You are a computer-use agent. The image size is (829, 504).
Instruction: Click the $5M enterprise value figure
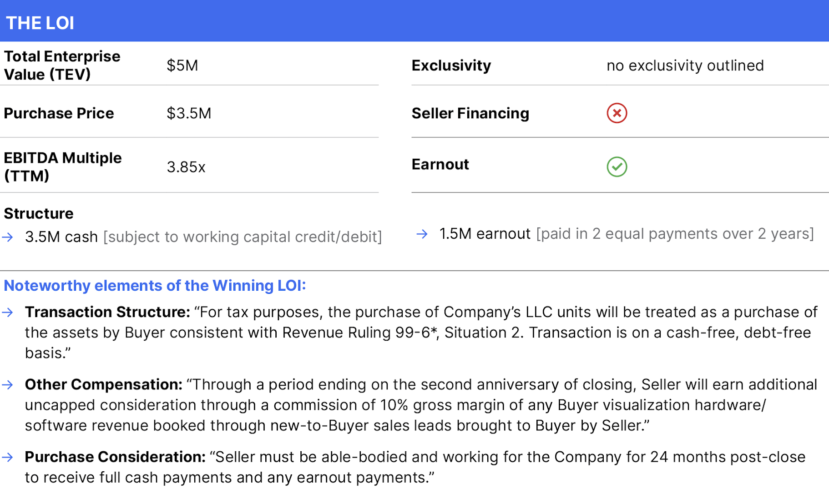point(182,66)
